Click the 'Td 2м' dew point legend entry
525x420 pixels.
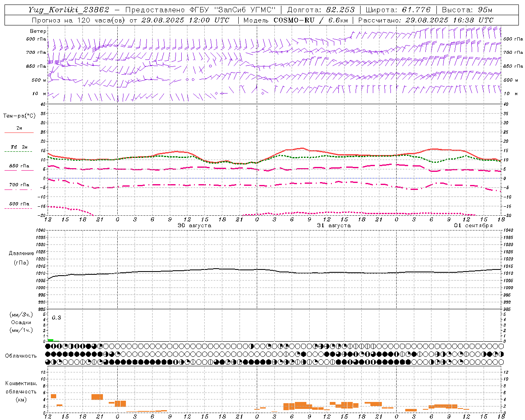(19, 147)
